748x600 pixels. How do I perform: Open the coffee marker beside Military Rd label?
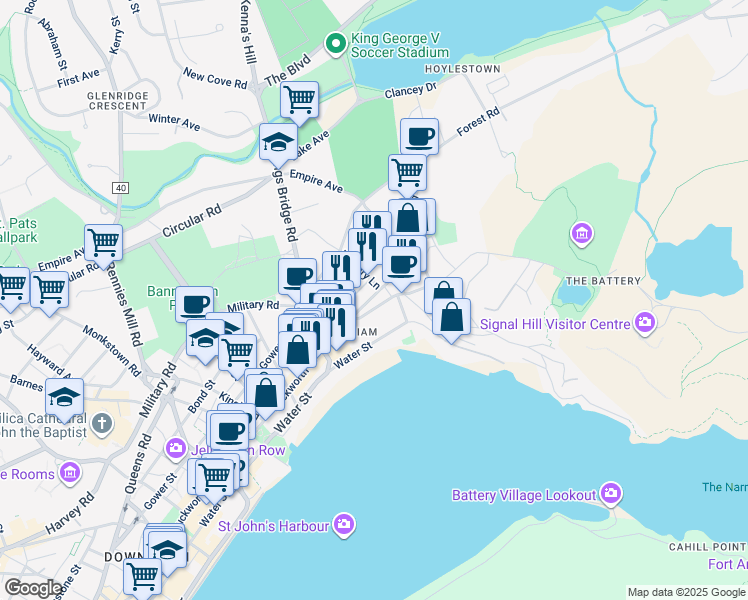[x=195, y=303]
